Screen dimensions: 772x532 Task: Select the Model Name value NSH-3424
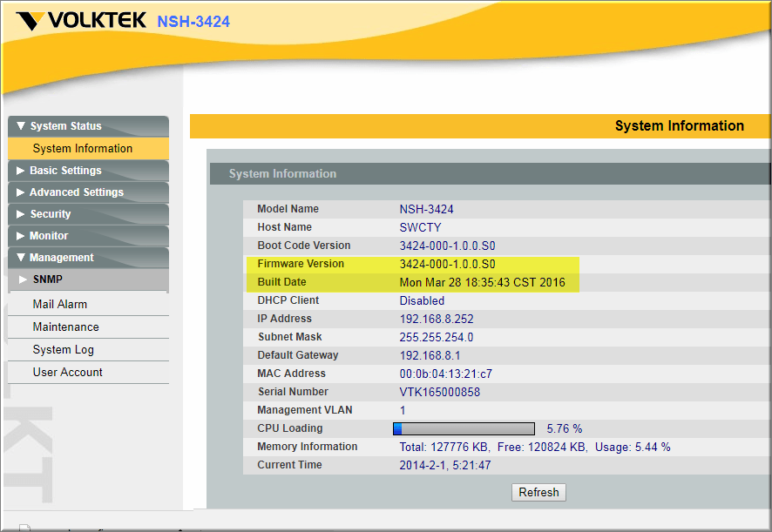[426, 209]
